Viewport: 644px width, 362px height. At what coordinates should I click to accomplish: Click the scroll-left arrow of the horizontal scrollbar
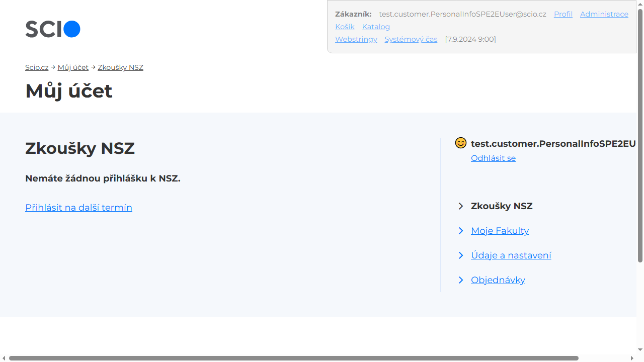pos(4,358)
